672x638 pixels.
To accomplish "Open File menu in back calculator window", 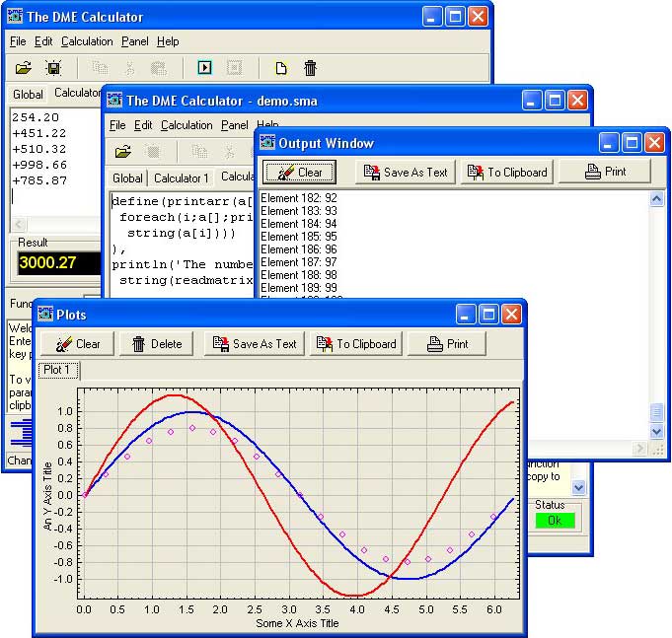I will click(18, 41).
